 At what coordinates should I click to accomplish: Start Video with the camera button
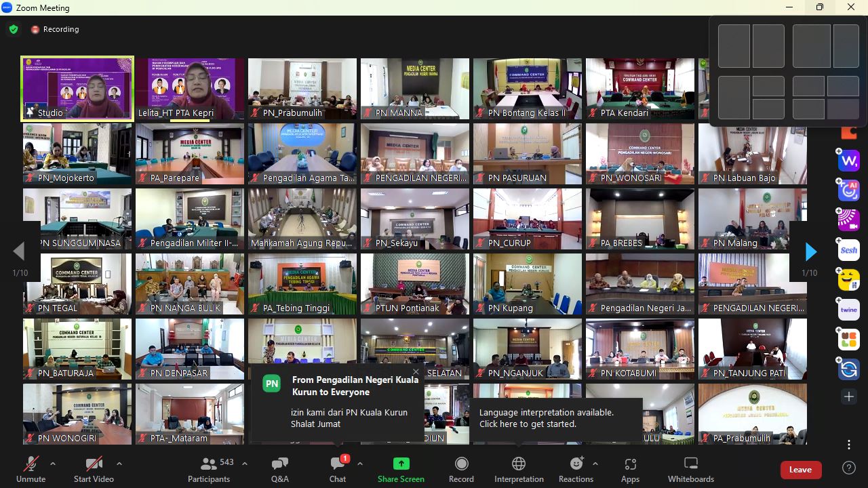pos(94,470)
